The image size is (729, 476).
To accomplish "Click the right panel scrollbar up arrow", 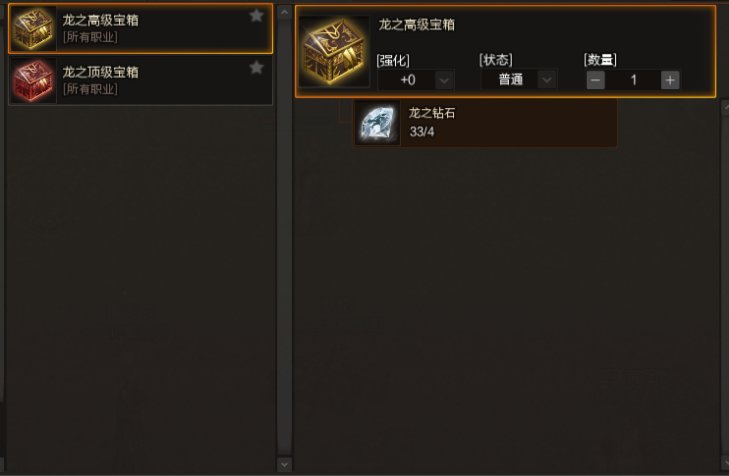I will tap(725, 108).
